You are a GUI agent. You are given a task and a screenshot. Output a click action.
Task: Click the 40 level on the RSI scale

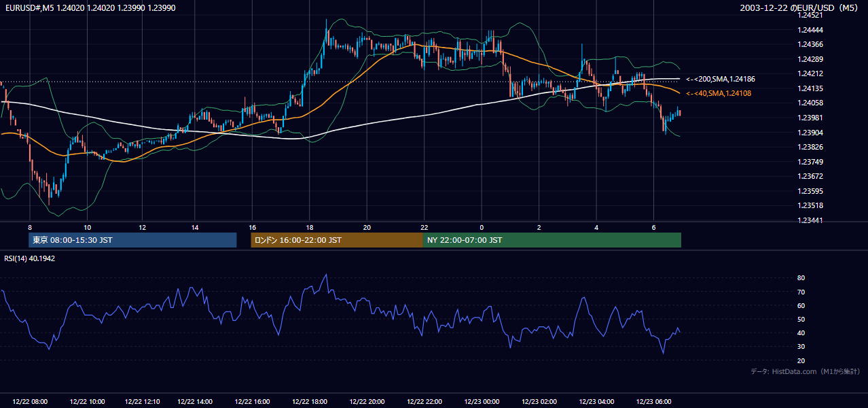pos(801,333)
